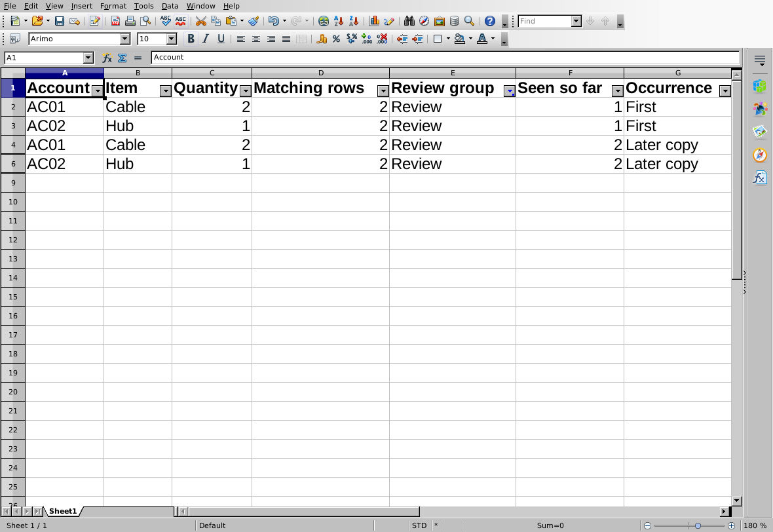
Task: Click the Print file directly icon
Action: pos(130,21)
